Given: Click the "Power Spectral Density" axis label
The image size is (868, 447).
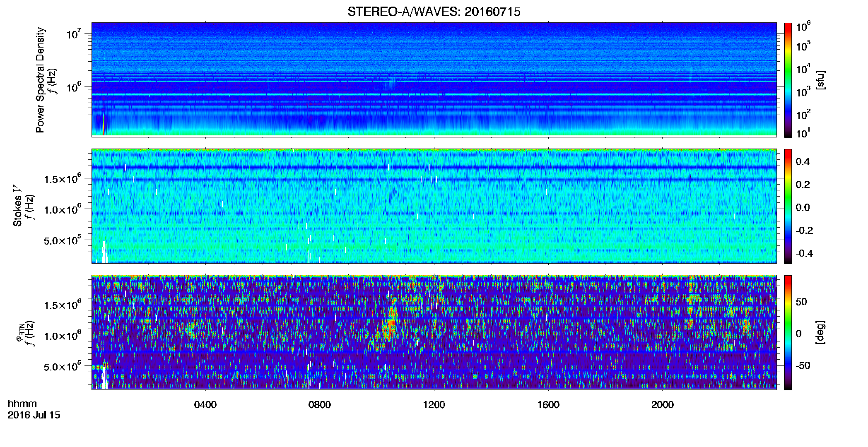Looking at the screenshot, I should click(x=40, y=80).
